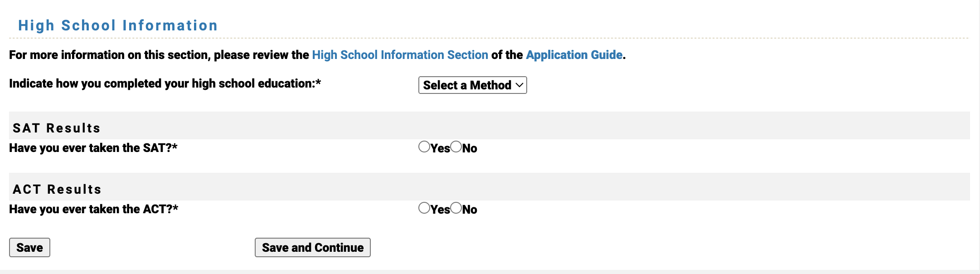Viewport: 980px width, 274px height.
Task: Save the form without continuing
Action: tap(29, 247)
